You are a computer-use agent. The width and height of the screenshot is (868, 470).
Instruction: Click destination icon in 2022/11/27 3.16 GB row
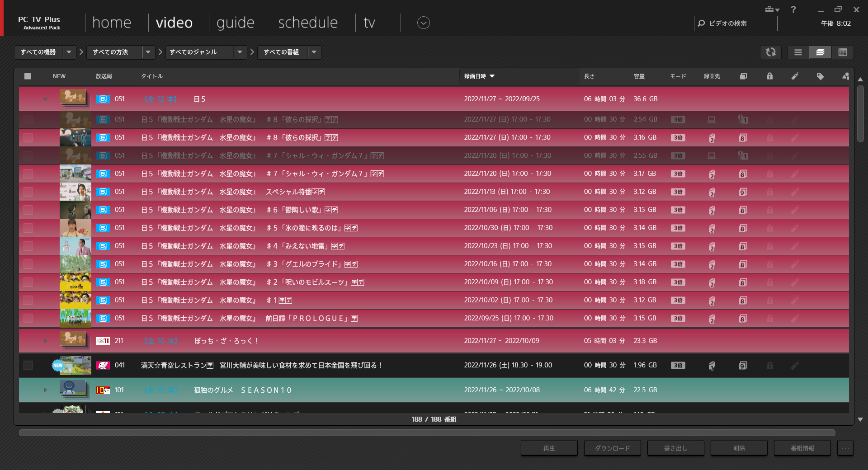pyautogui.click(x=712, y=138)
